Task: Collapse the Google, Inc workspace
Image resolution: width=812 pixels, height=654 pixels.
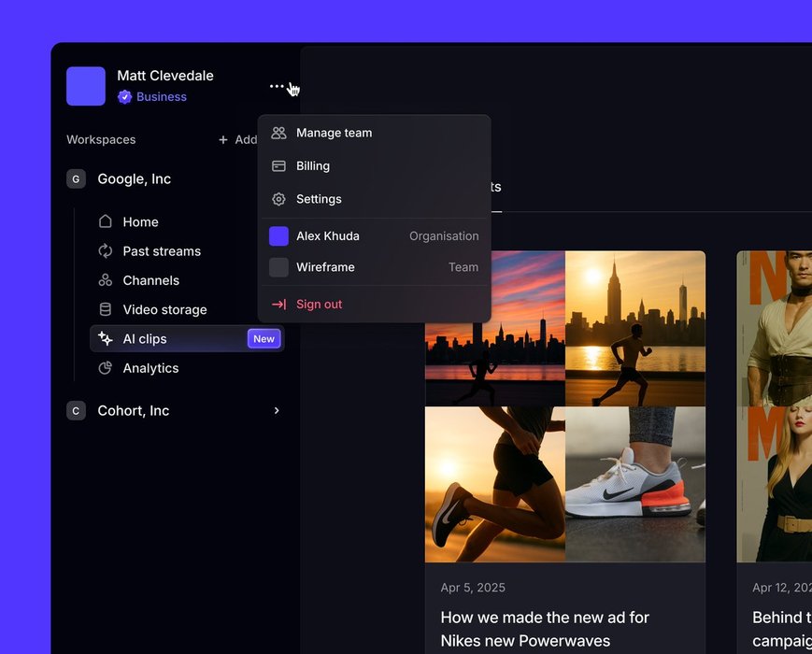Action: 135,178
